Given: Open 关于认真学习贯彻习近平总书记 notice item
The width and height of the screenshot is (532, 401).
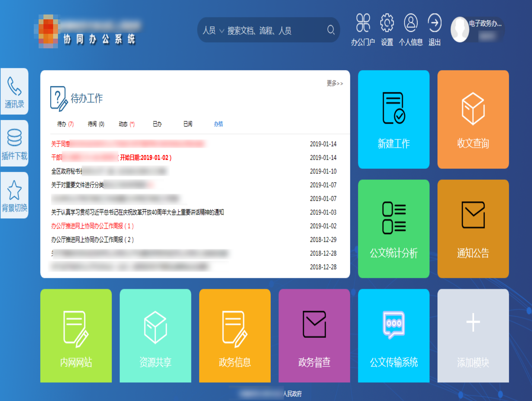Looking at the screenshot, I should [137, 212].
